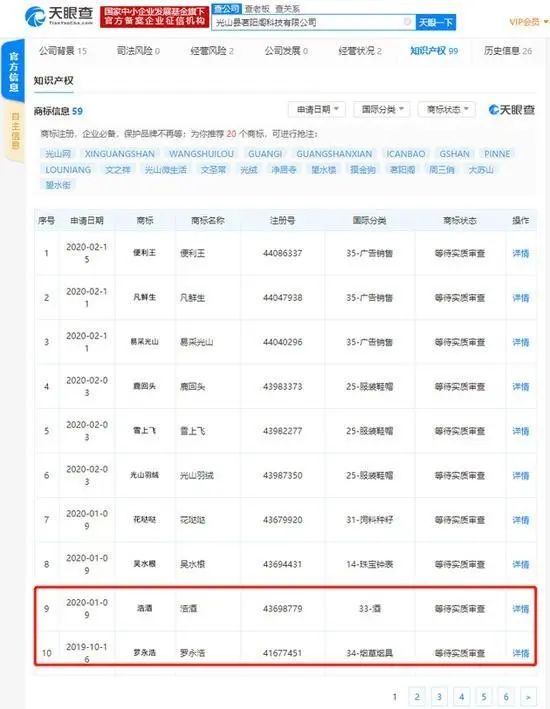The width and height of the screenshot is (550, 709).
Task: Click the recommended trademark 光山网
Action: coord(58,154)
